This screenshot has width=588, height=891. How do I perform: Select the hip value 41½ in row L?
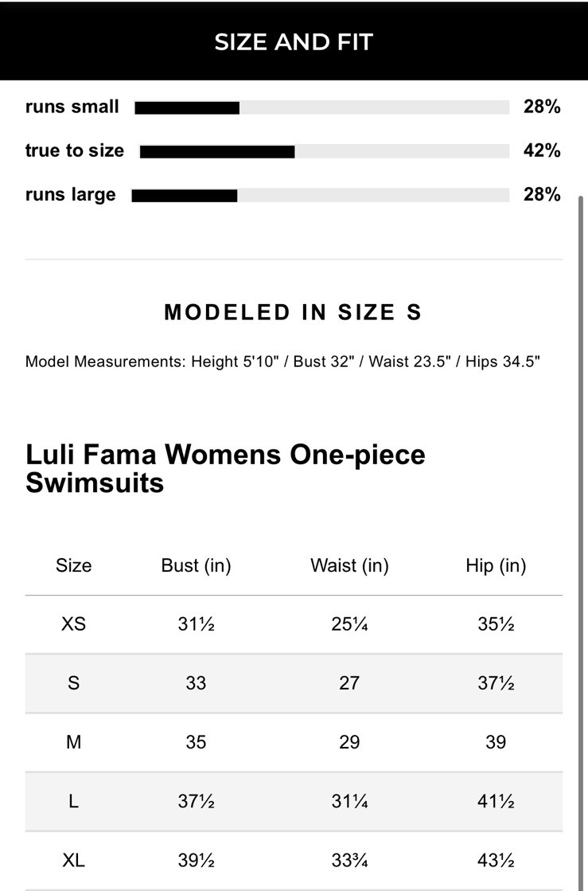(496, 801)
